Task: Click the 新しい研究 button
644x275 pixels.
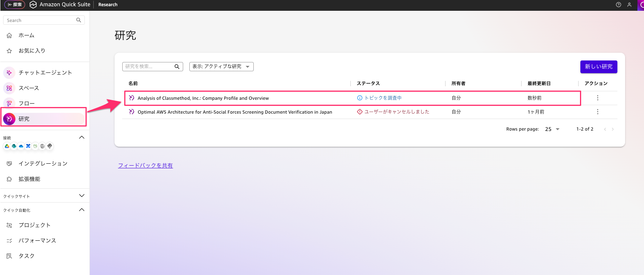Action: pos(598,67)
